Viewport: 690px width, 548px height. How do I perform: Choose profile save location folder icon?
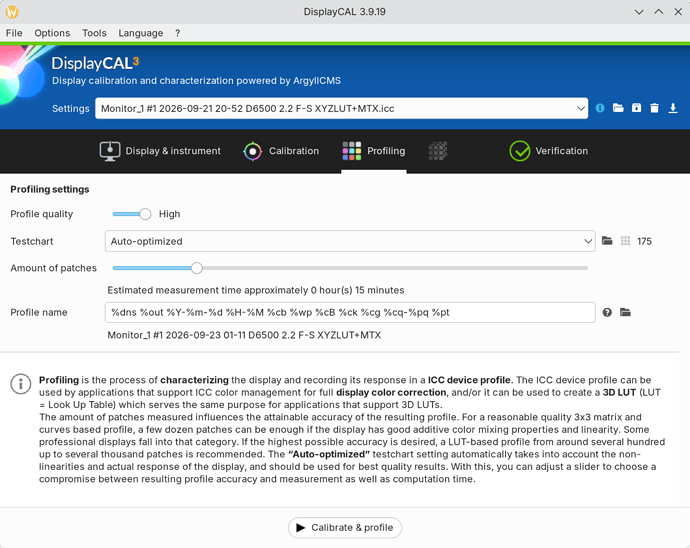click(x=625, y=313)
